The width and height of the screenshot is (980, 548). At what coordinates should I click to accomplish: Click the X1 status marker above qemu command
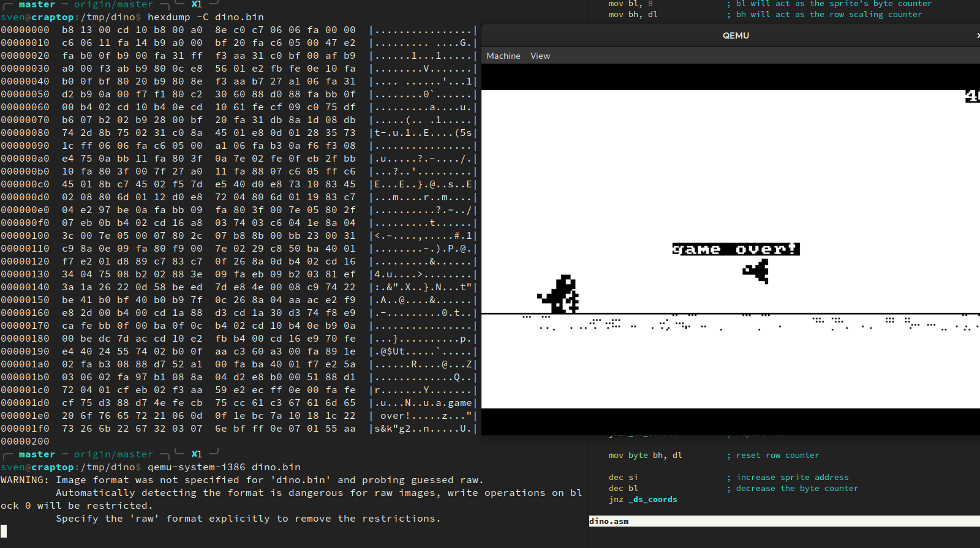click(197, 454)
